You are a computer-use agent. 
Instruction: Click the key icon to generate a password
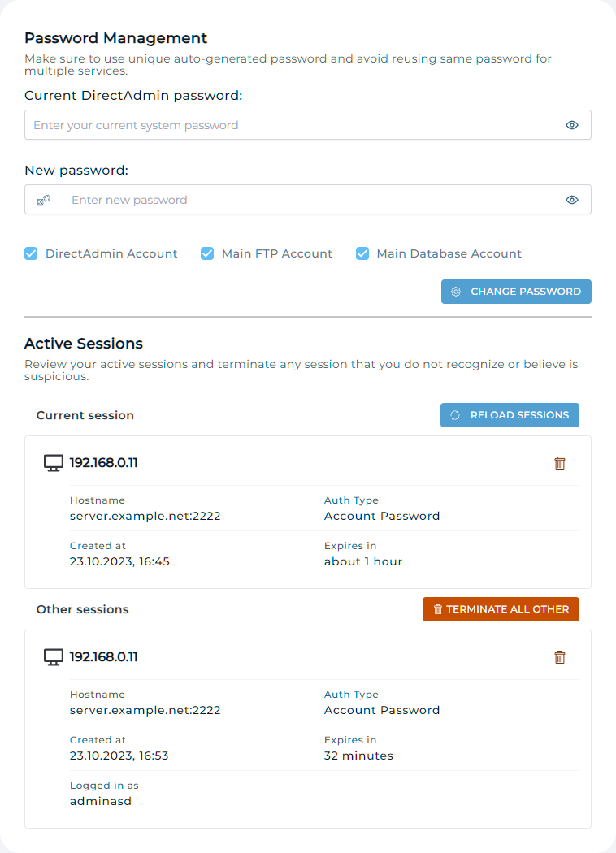point(45,199)
